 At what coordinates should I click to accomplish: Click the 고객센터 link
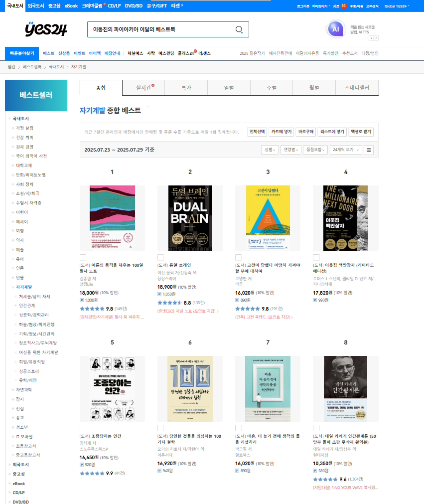[372, 6]
